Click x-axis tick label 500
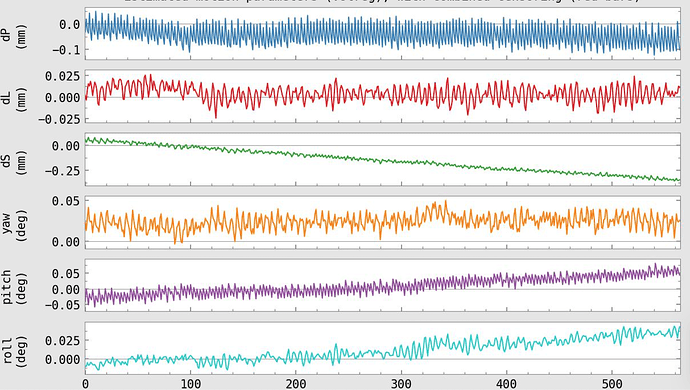 [612, 384]
